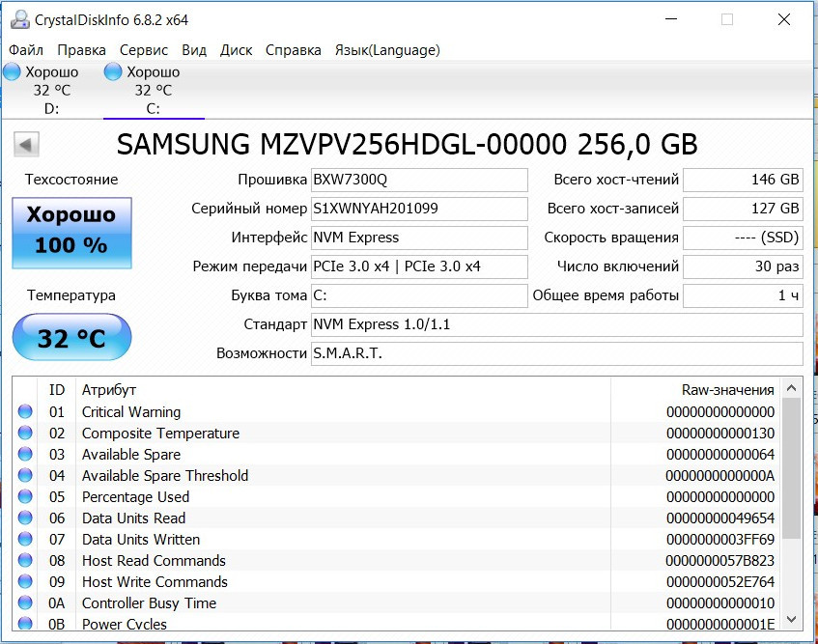Open the Вид menu
This screenshot has height=644, width=818.
pyautogui.click(x=194, y=50)
